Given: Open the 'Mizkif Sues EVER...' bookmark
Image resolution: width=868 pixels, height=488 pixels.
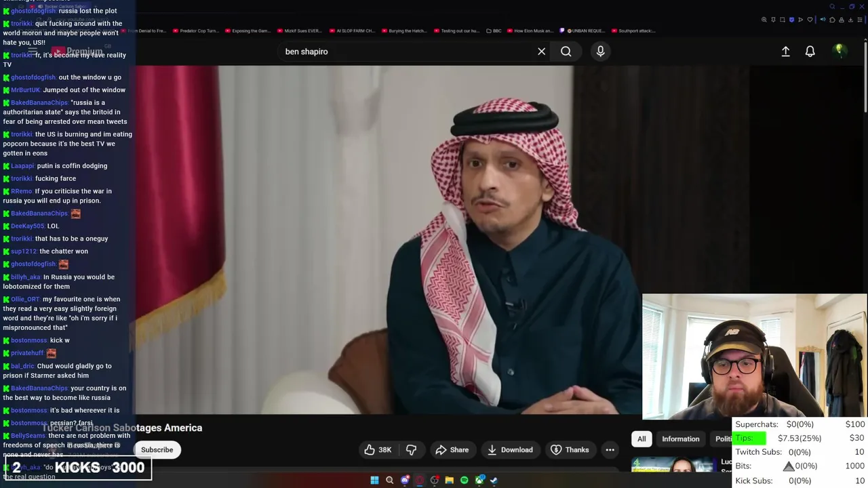Looking at the screenshot, I should pyautogui.click(x=299, y=30).
